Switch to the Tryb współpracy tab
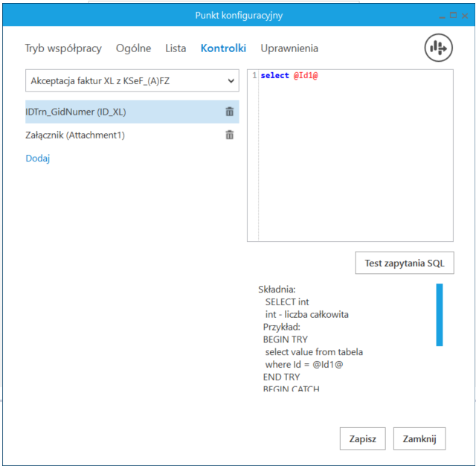The height and width of the screenshot is (466, 476). 63,48
